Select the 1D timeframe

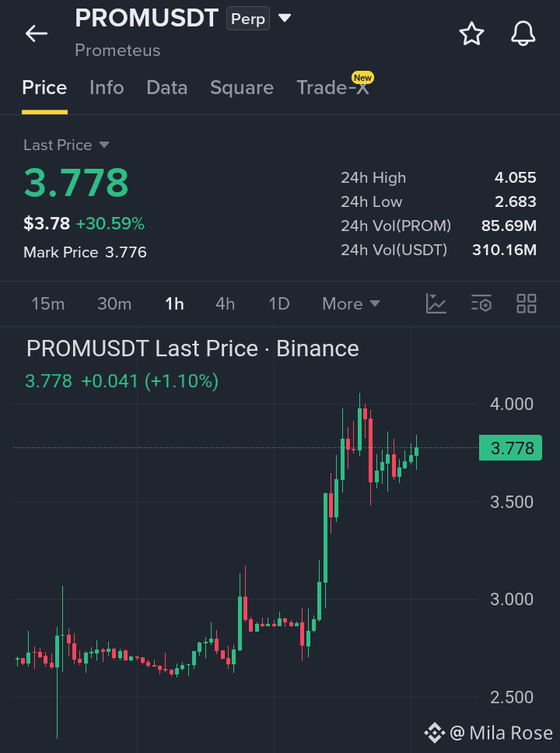(x=279, y=303)
